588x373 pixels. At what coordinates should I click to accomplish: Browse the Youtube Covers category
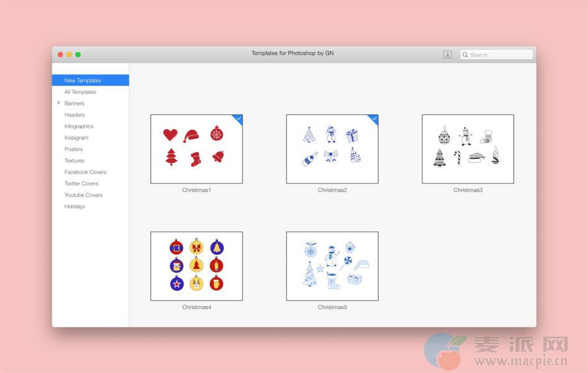click(83, 195)
